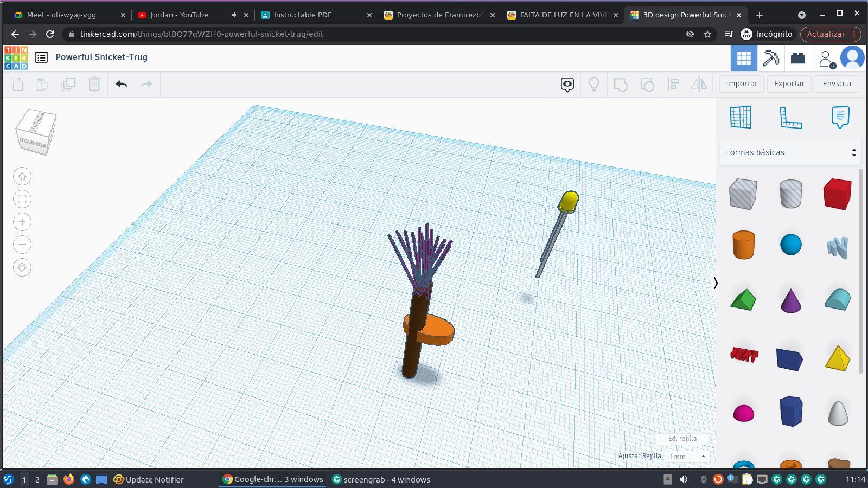Pick the Box hole shape
Viewport: 868px width, 488px height.
click(x=743, y=194)
